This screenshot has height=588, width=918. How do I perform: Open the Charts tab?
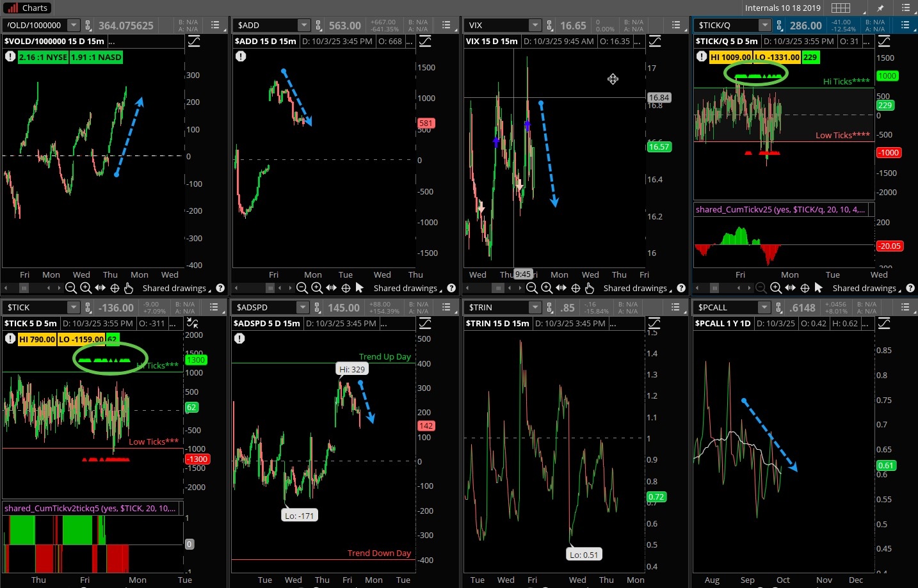point(27,8)
